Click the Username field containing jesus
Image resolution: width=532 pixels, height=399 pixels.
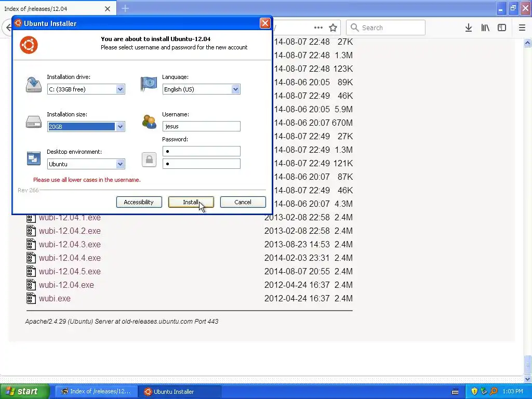(201, 126)
